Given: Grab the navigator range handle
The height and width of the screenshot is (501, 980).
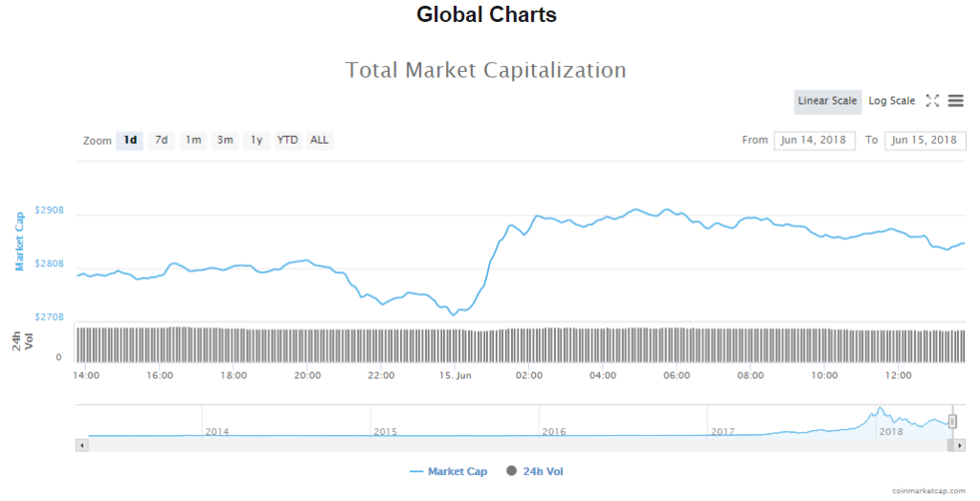Looking at the screenshot, I should [953, 421].
